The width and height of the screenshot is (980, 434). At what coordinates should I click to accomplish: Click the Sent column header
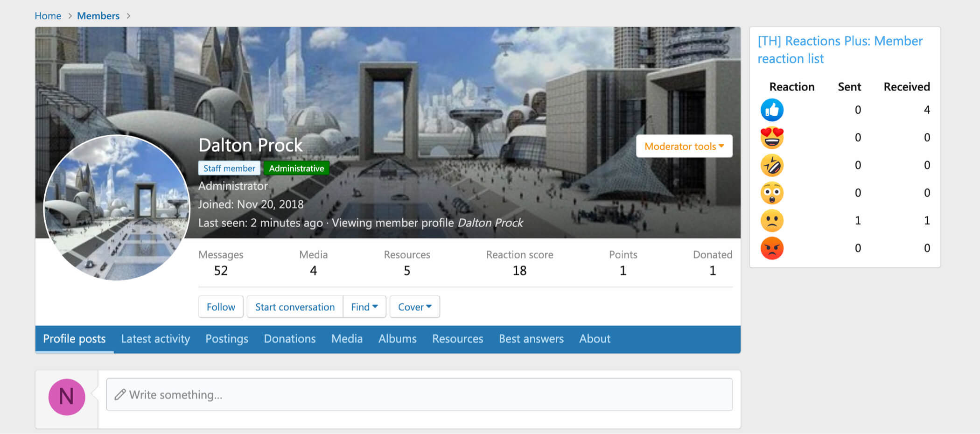849,87
